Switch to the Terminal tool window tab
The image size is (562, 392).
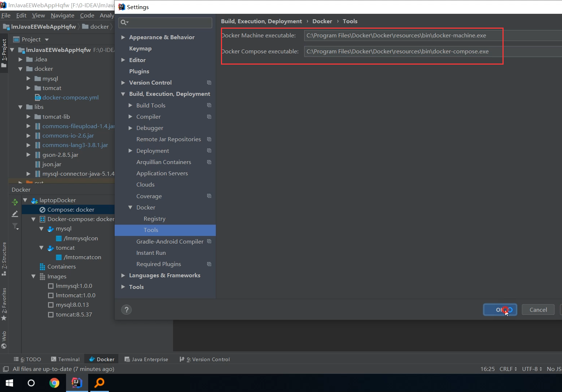[68, 359]
